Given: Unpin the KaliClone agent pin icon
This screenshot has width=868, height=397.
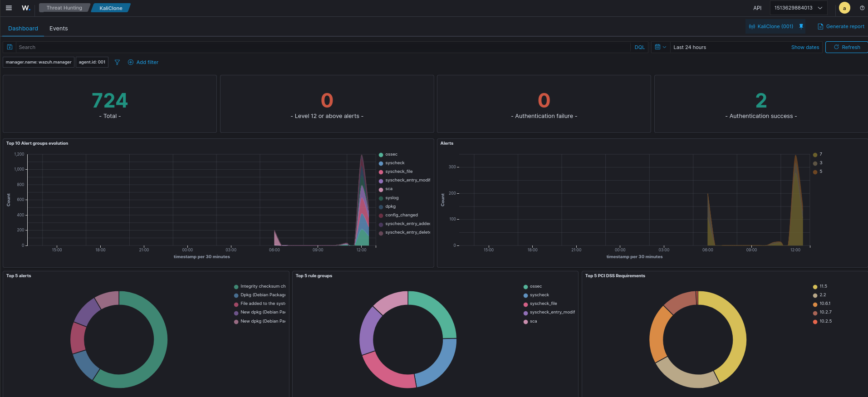Looking at the screenshot, I should pos(801,26).
